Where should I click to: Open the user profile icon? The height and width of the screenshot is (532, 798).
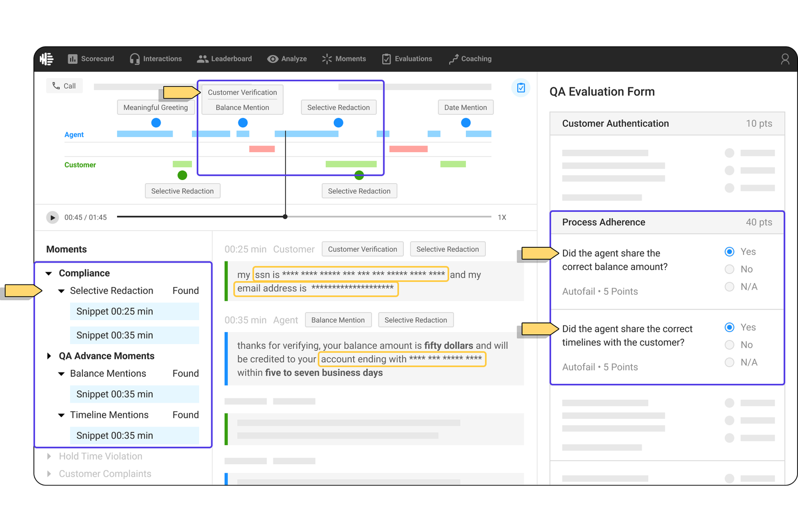click(x=785, y=59)
